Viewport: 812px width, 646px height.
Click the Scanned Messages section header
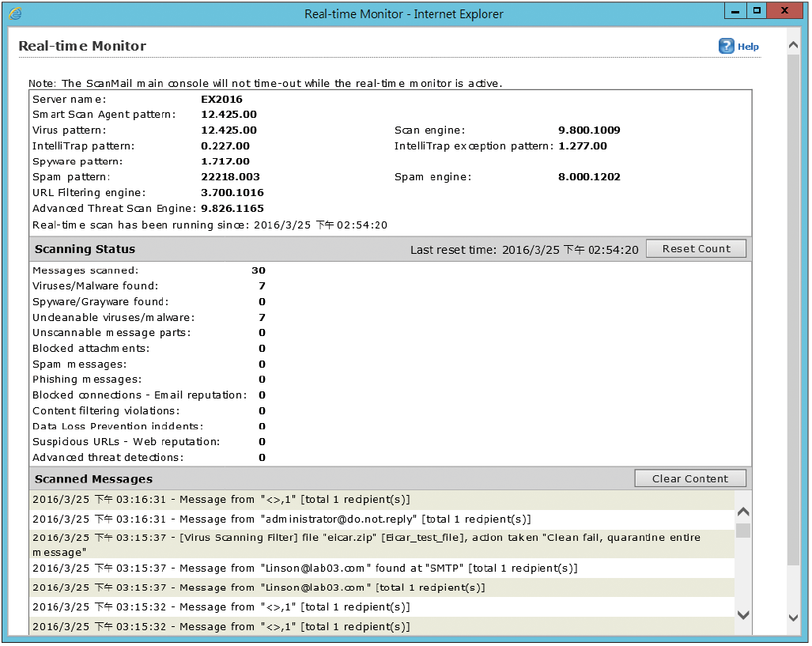(x=94, y=479)
